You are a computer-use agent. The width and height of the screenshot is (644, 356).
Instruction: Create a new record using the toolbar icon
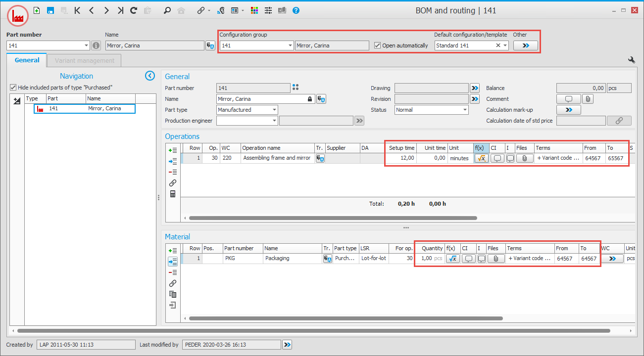point(37,10)
